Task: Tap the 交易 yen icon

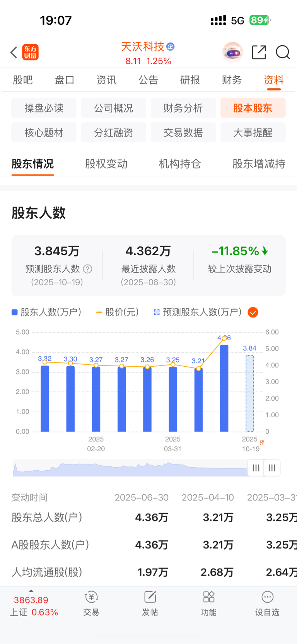Action: click(91, 597)
